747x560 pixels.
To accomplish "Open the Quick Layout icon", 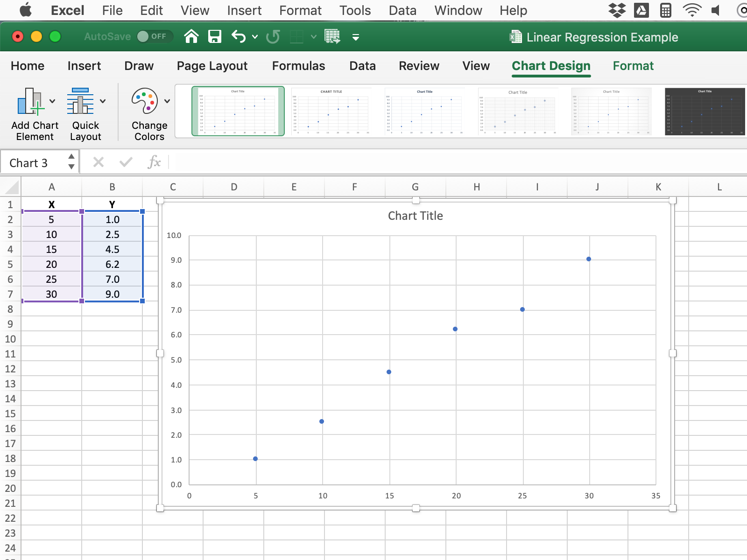I will [81, 101].
